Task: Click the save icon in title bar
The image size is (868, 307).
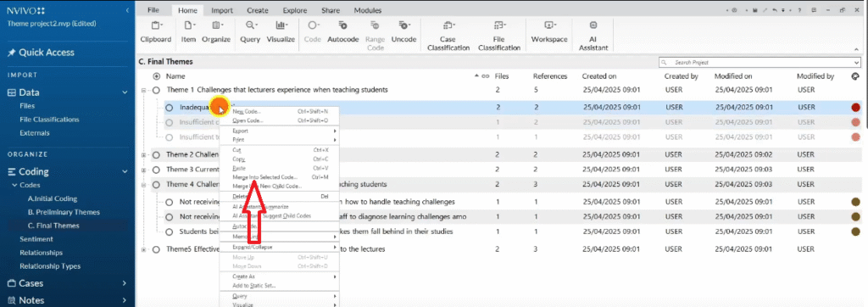Action: click(754, 10)
